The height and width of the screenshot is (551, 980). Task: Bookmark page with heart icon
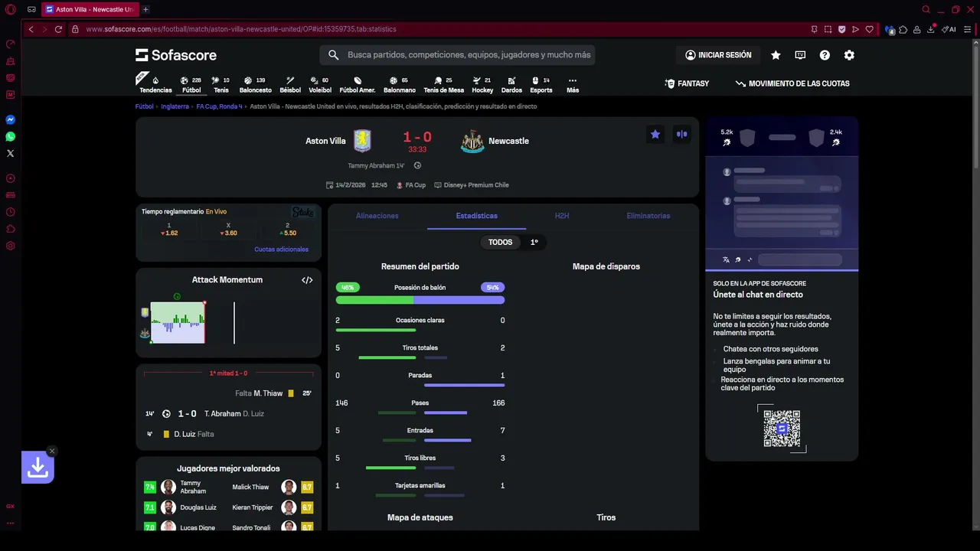869,29
